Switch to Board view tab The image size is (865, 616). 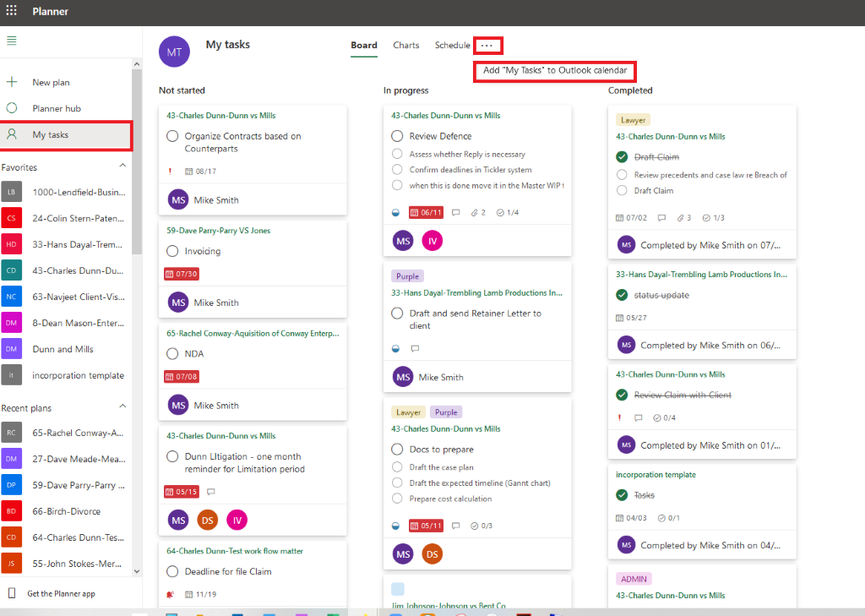click(x=364, y=46)
